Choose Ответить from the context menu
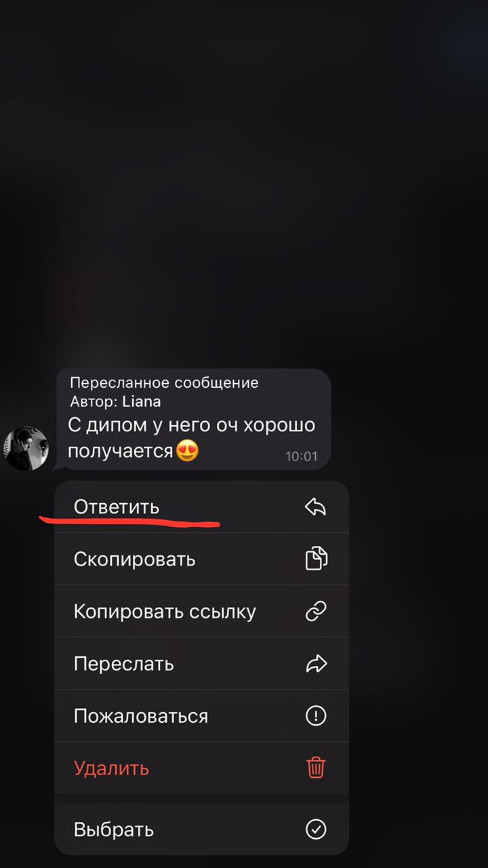Image resolution: width=488 pixels, height=868 pixels. click(x=201, y=507)
